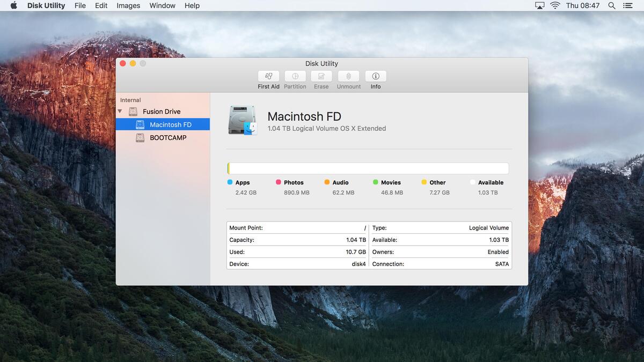Image resolution: width=644 pixels, height=362 pixels.
Task: Click the Thu 08:47 menu bar clock
Action: click(582, 5)
